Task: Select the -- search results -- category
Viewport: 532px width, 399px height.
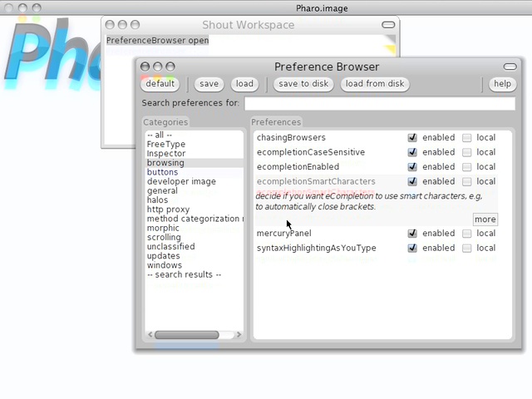Action: 194,275
